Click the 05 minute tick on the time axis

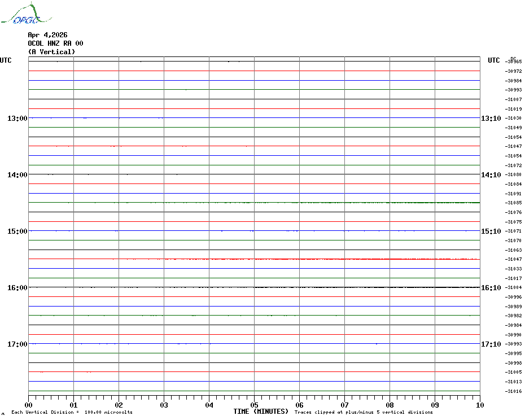(x=254, y=405)
